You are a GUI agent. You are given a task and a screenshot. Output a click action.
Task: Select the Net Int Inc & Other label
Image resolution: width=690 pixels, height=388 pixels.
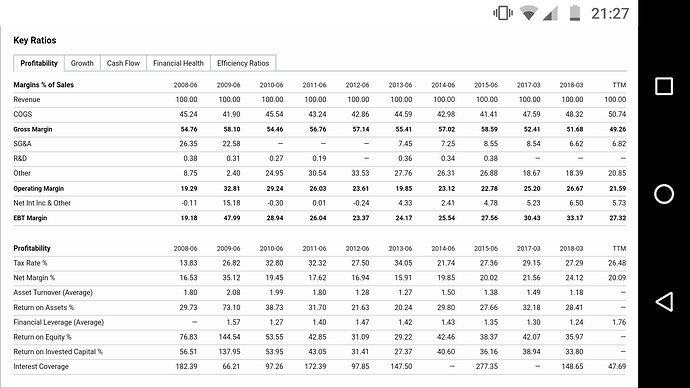(x=42, y=203)
